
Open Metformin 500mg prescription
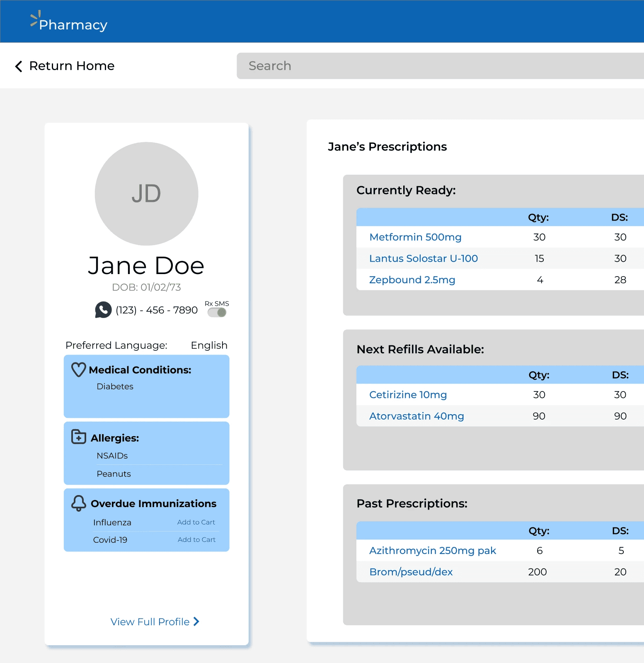point(415,237)
